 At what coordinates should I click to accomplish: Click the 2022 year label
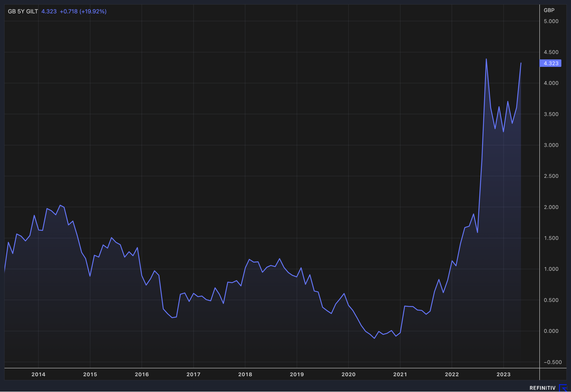point(452,374)
